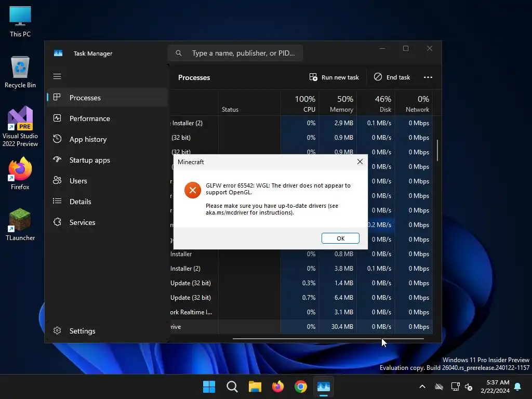The width and height of the screenshot is (532, 399).
Task: Open the three-dot more options menu
Action: point(428,77)
